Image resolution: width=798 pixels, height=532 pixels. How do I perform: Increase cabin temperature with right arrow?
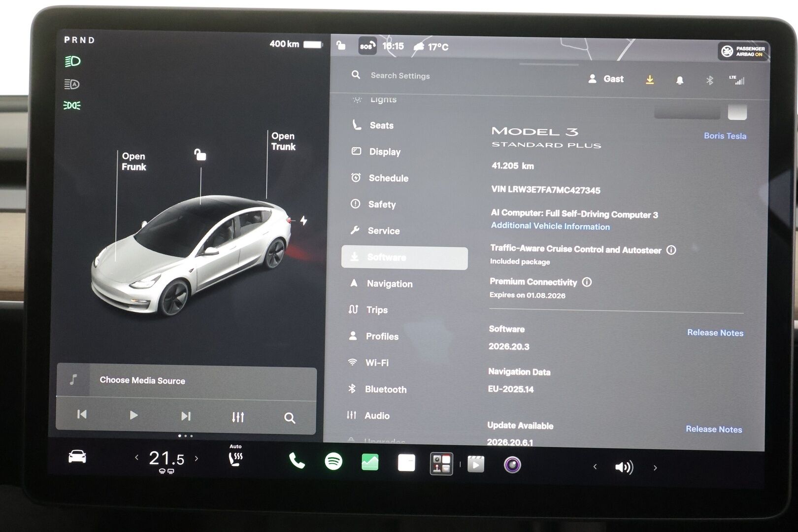pyautogui.click(x=197, y=459)
